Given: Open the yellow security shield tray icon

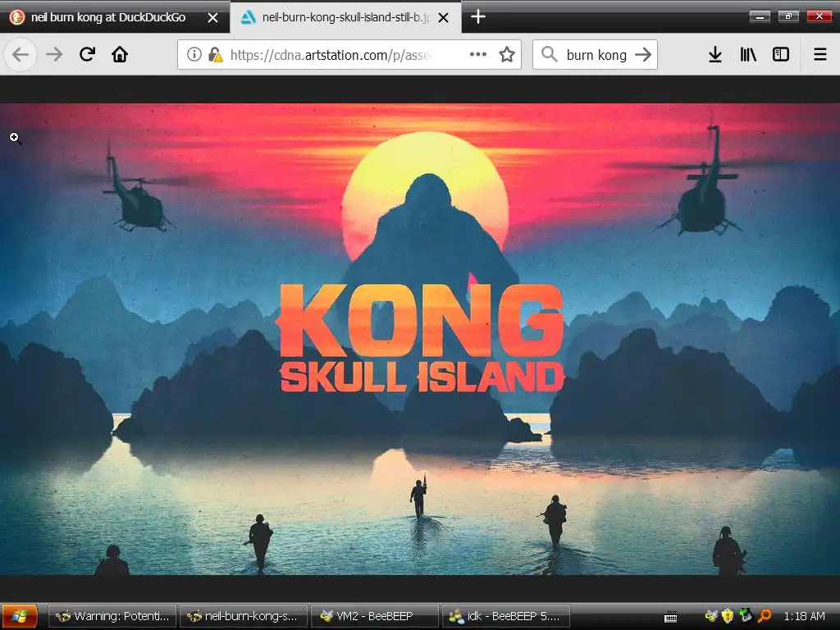Looking at the screenshot, I should pos(728,616).
